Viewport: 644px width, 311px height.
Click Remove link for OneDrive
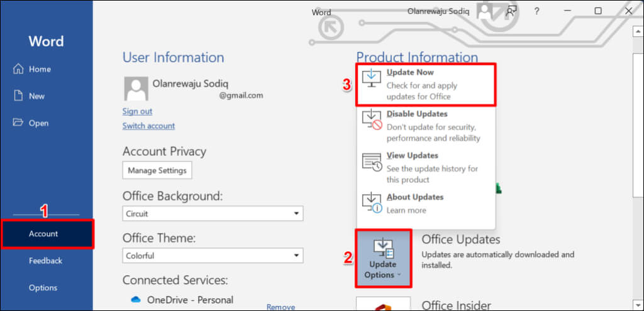click(281, 307)
